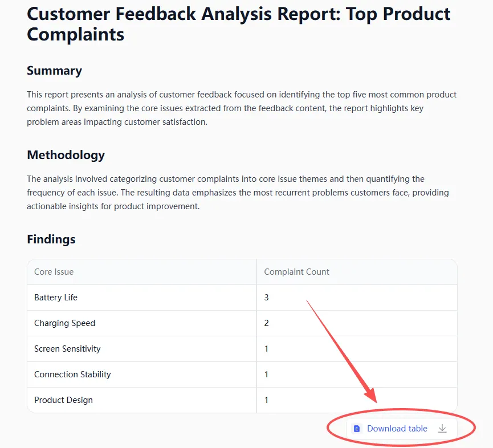Click the Core Issue column header
The image size is (493, 448).
tap(54, 272)
